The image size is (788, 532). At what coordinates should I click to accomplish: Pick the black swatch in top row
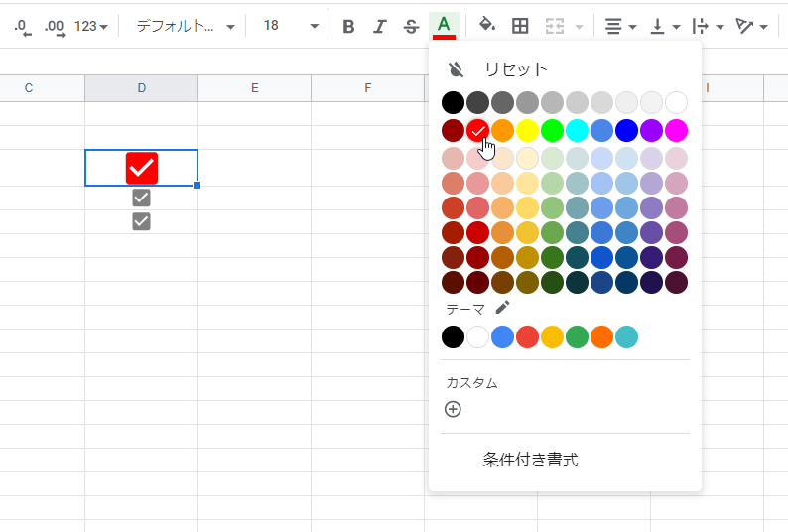coord(453,103)
